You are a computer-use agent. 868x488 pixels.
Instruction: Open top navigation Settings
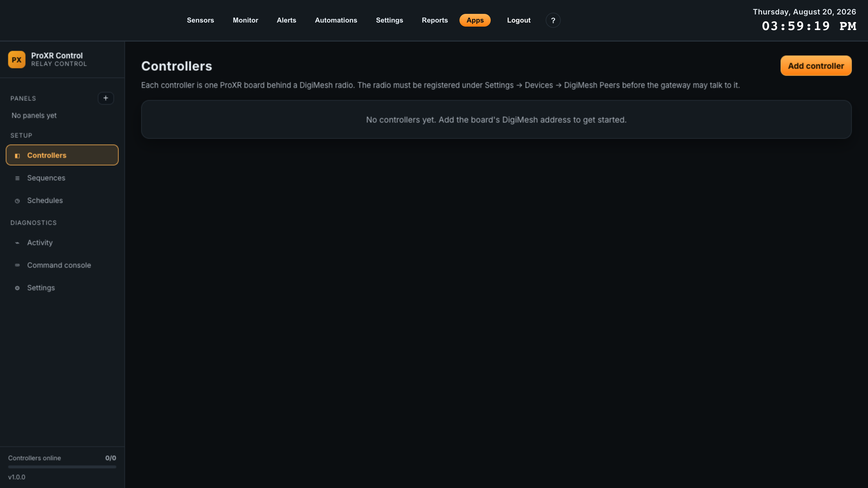click(x=389, y=20)
